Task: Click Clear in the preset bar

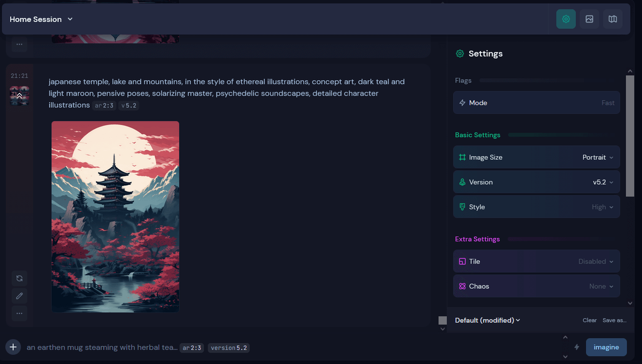Action: point(590,320)
